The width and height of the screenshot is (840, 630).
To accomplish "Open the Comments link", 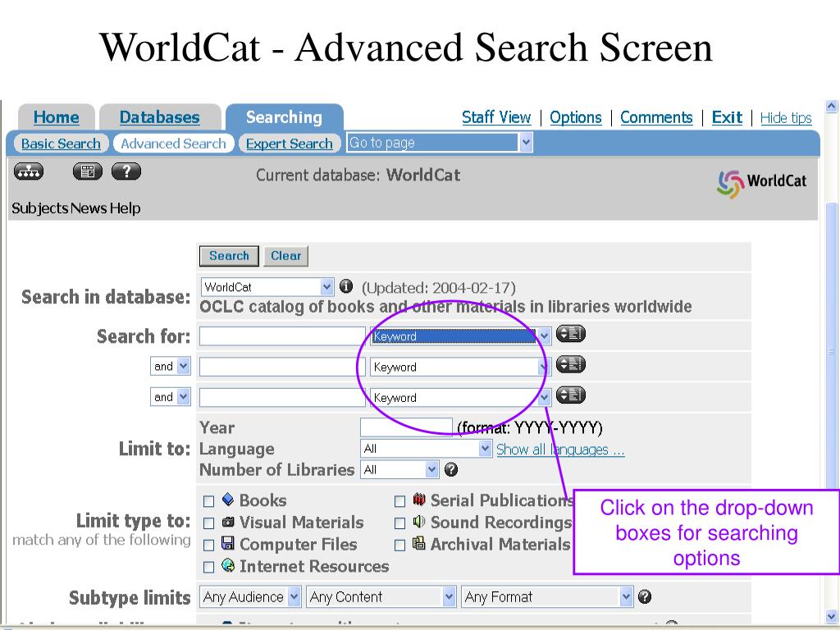I will [656, 117].
